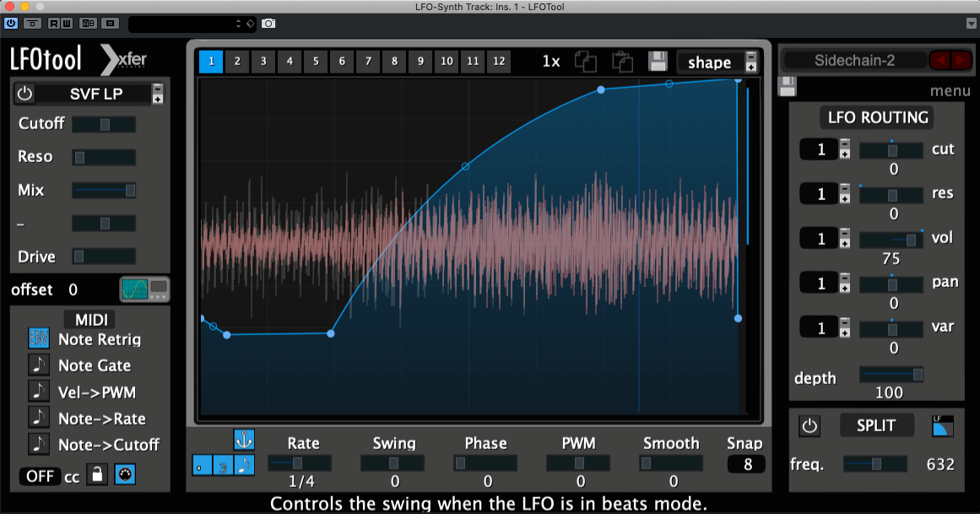Select the dotted note rate mode icon
This screenshot has height=514, width=980.
point(201,465)
